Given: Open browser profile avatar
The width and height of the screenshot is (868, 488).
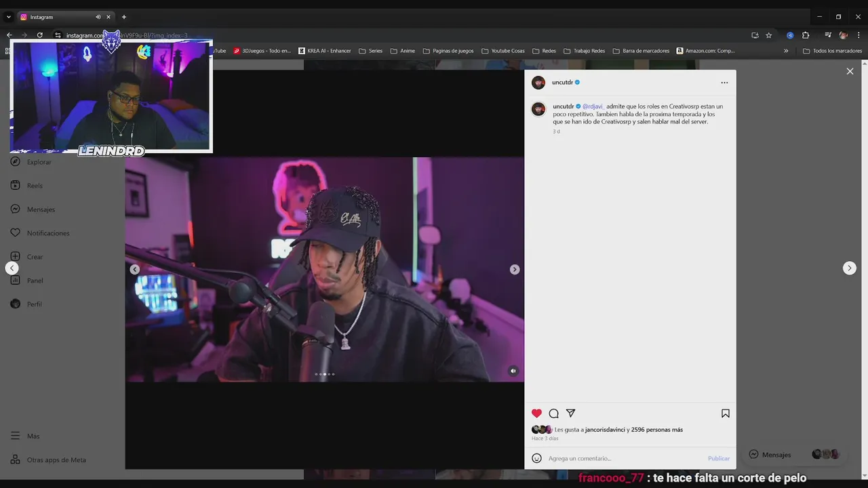Looking at the screenshot, I should [844, 35].
